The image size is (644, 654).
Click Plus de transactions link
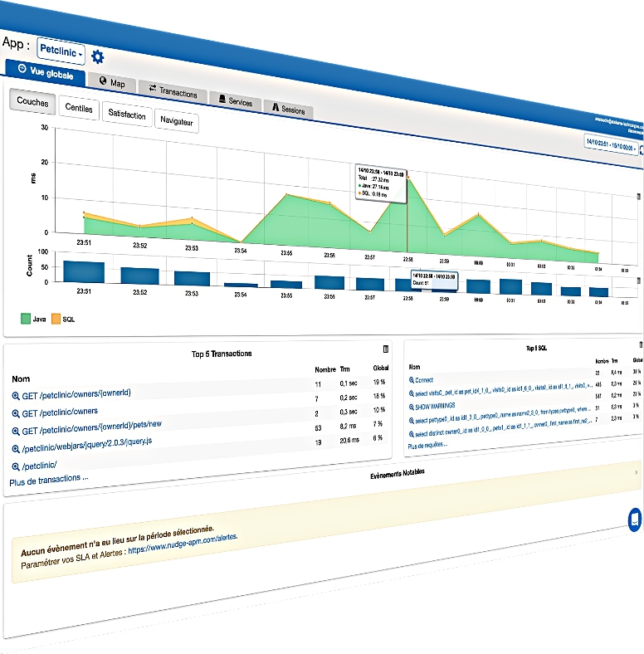coord(49,480)
